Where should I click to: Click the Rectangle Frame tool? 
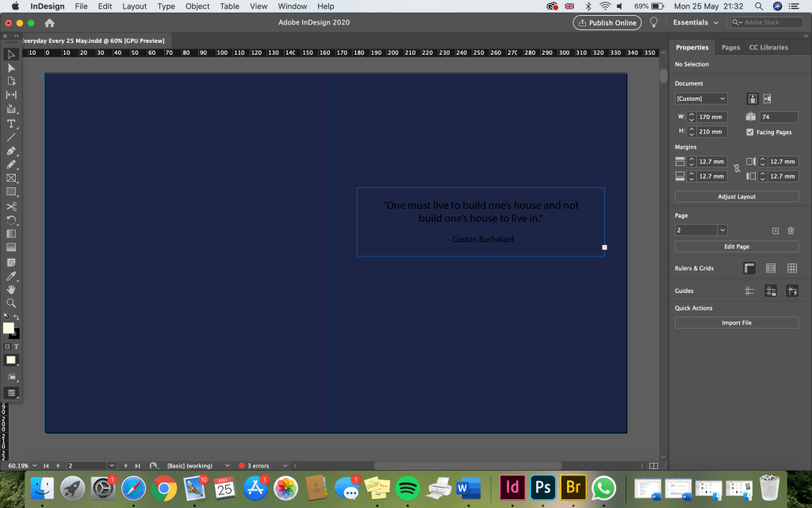[11, 178]
